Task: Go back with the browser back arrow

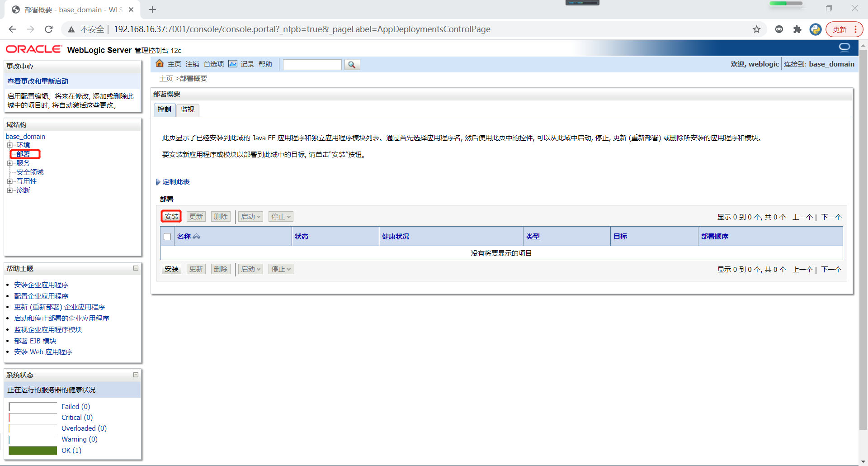Action: (12, 29)
